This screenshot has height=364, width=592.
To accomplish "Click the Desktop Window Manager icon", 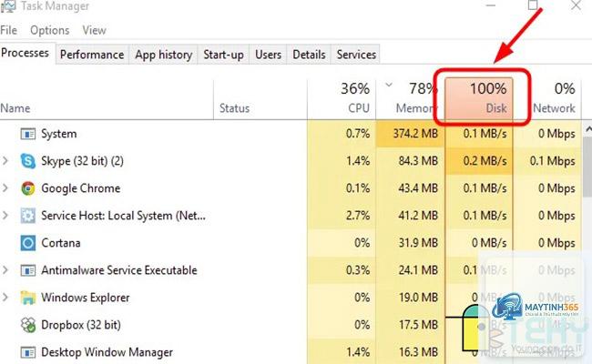I will (x=28, y=352).
